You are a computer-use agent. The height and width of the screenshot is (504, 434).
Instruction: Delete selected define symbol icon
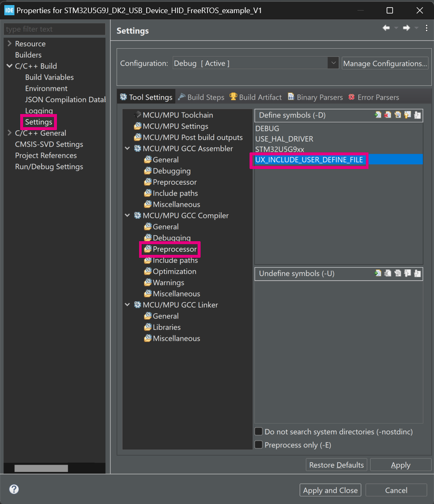388,115
